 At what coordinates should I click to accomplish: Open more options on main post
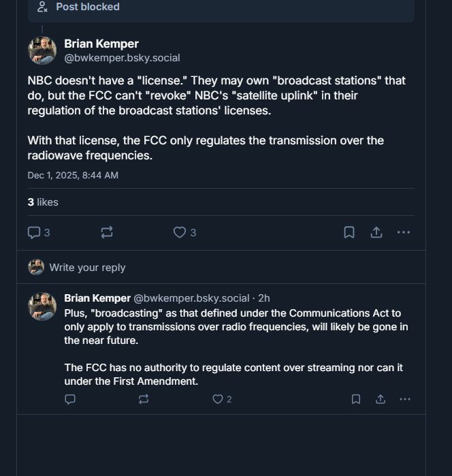404,232
